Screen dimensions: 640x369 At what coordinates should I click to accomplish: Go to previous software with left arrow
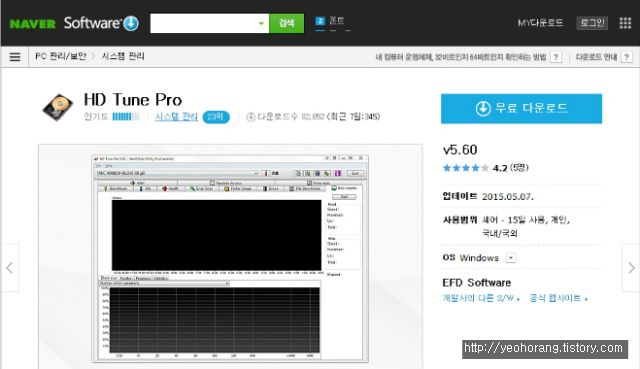[x=9, y=268]
